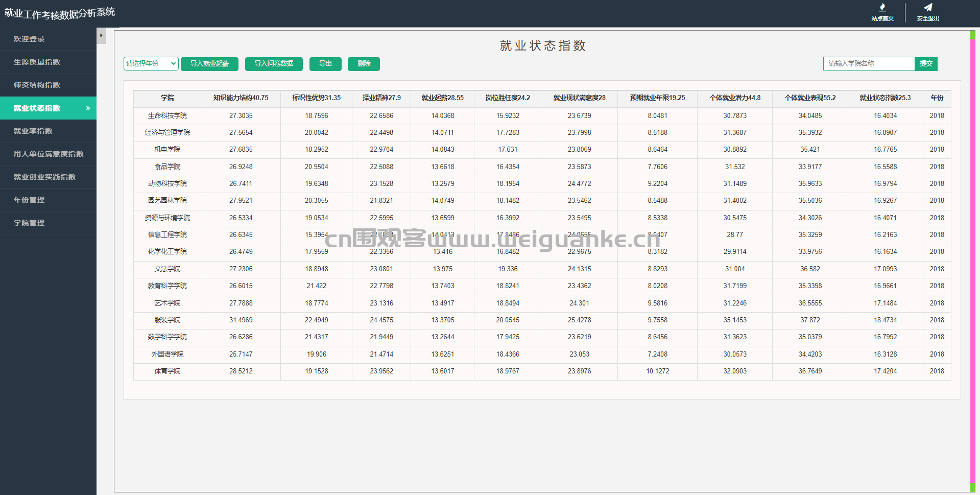This screenshot has height=495, width=980.
Task: Click the 知识能力结构40.75 column header
Action: (241, 98)
